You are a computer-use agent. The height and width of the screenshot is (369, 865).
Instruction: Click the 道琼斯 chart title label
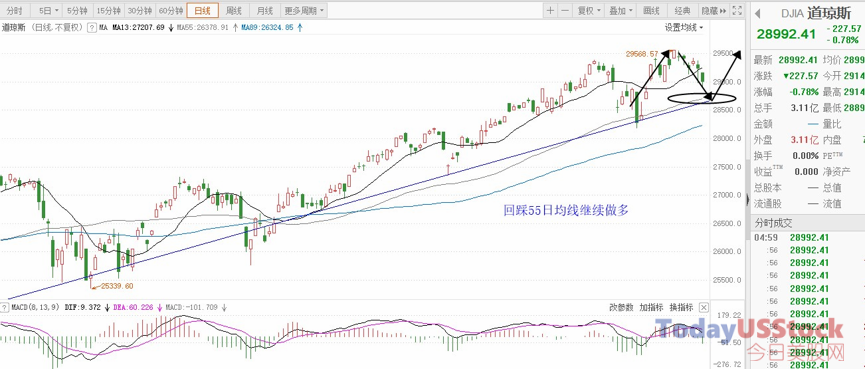(15, 27)
